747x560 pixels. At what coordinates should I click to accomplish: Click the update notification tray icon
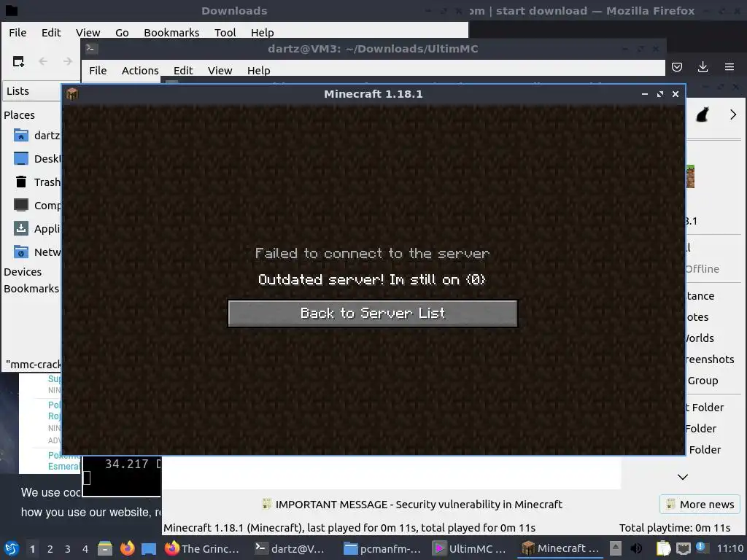point(701,548)
